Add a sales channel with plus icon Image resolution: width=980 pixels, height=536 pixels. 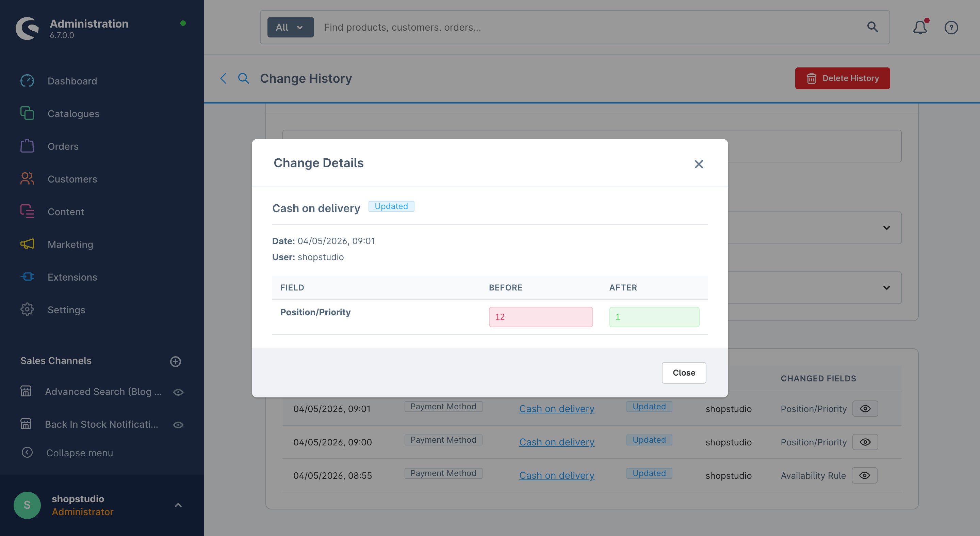coord(175,361)
